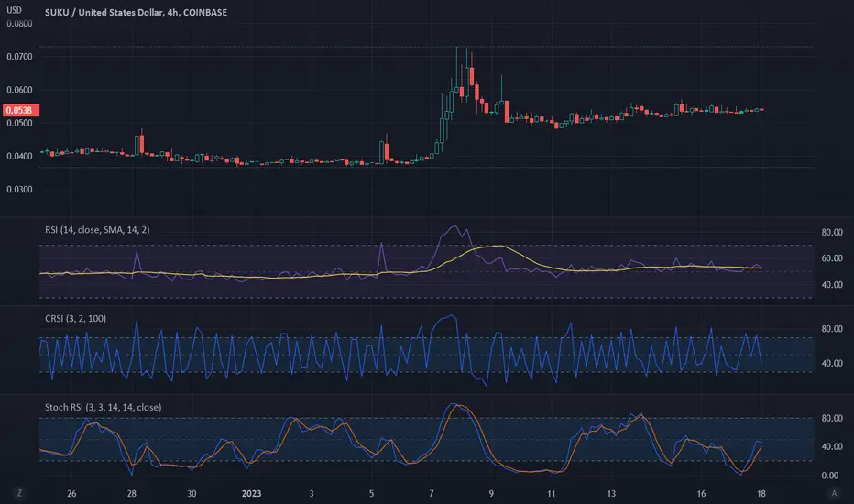Click date 18 on the time axis
854x504 pixels.
click(x=761, y=494)
